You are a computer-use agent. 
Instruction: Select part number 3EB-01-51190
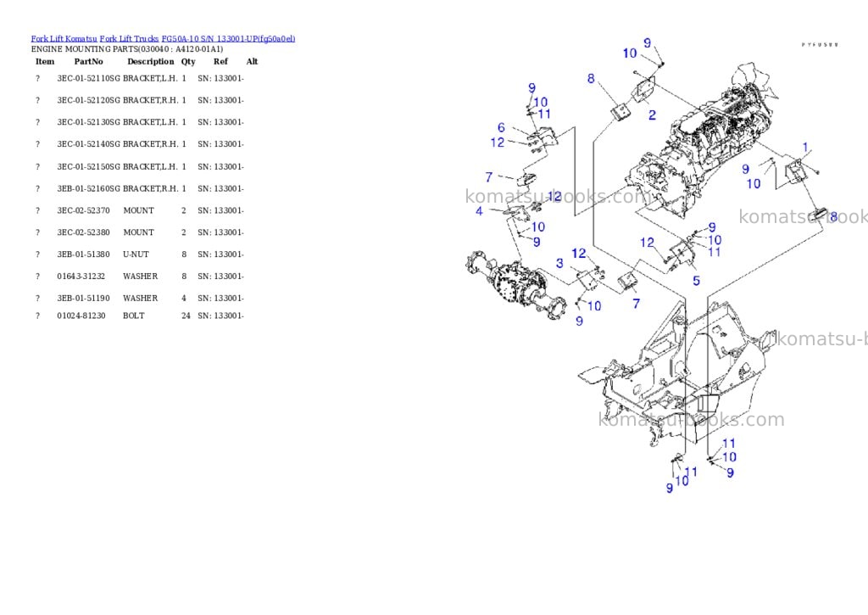[84, 298]
